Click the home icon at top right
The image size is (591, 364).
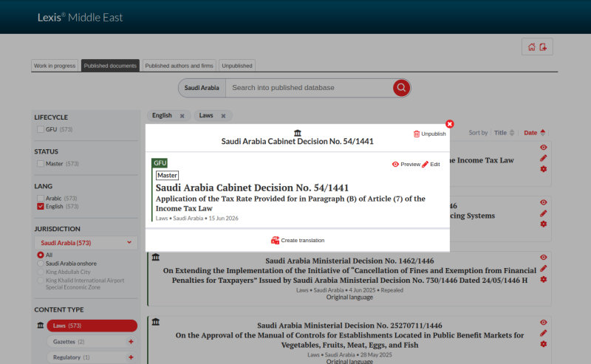[531, 47]
